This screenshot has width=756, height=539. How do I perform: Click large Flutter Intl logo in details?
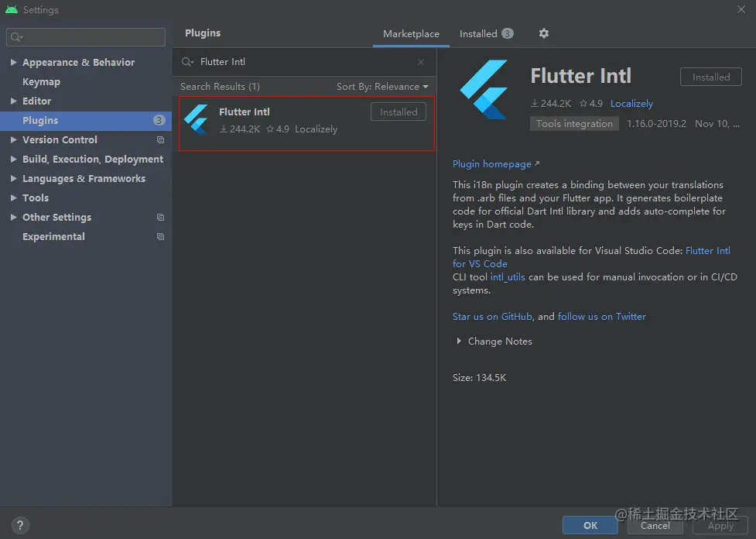pyautogui.click(x=484, y=89)
